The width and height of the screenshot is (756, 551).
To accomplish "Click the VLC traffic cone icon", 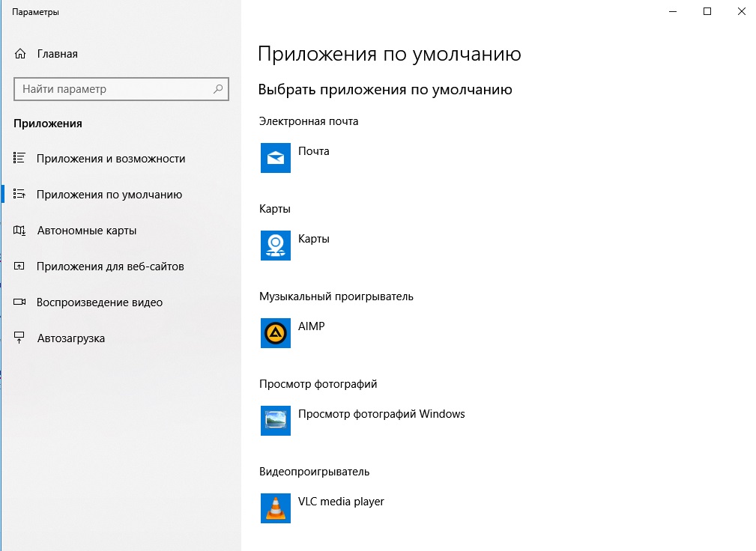I will (275, 508).
